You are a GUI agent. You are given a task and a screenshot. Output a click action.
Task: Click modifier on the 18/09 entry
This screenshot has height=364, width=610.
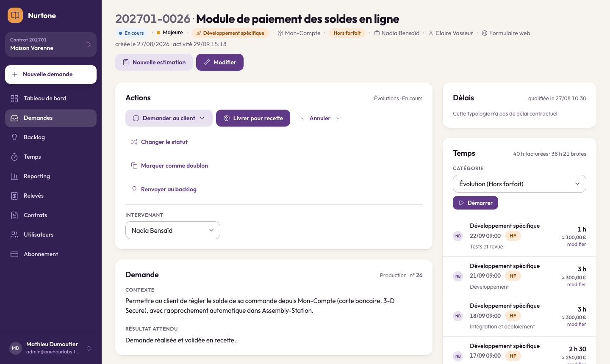pos(577,324)
